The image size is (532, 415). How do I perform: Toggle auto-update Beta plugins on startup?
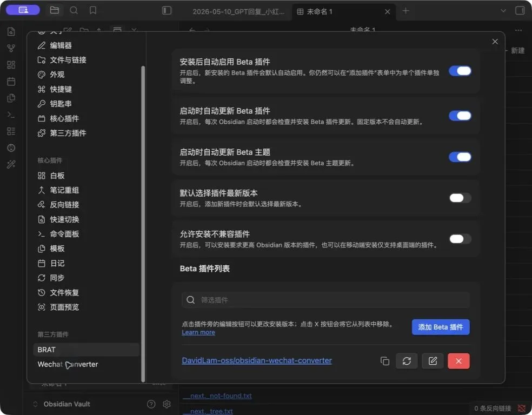pyautogui.click(x=460, y=116)
